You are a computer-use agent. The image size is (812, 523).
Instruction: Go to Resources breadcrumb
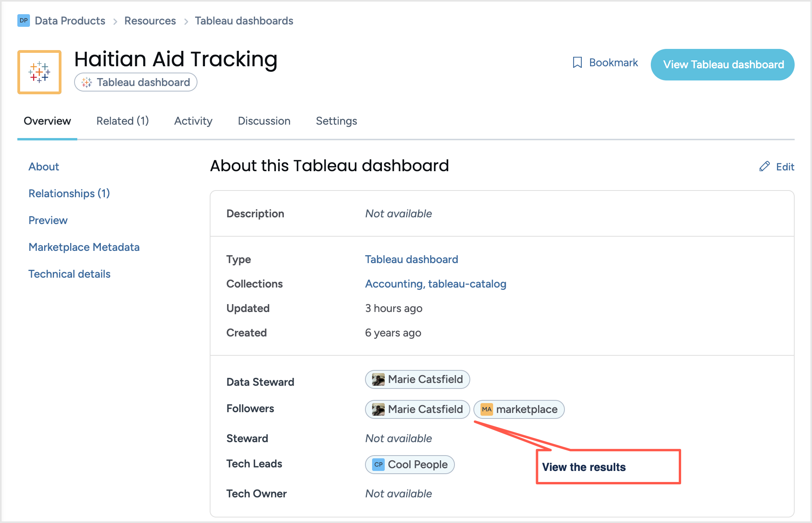click(x=150, y=21)
